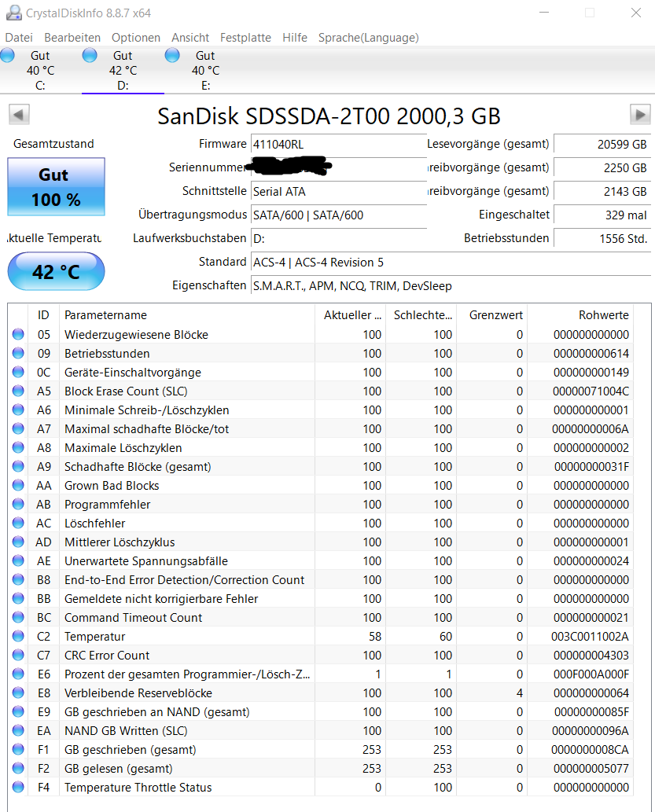The width and height of the screenshot is (655, 812).
Task: Click status icon for End-to-End Error Detection row
Action: point(18,579)
